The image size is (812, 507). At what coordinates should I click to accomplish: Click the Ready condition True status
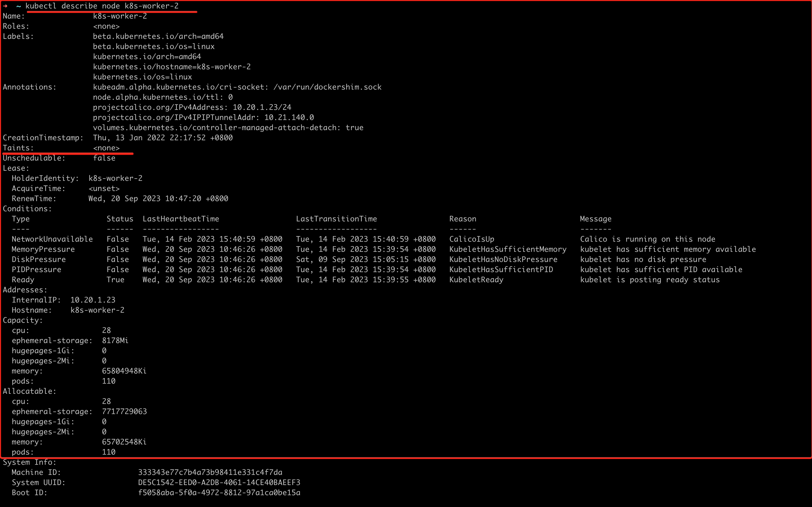pos(115,280)
